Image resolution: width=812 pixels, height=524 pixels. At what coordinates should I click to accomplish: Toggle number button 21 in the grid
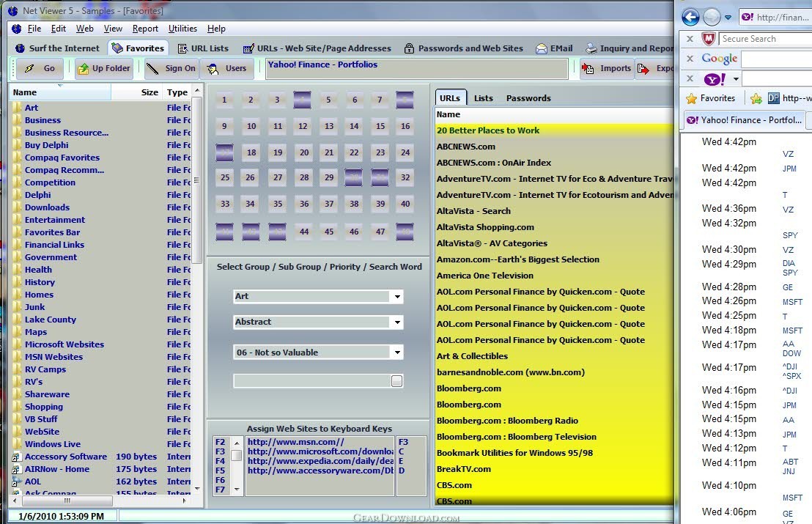[x=329, y=152]
